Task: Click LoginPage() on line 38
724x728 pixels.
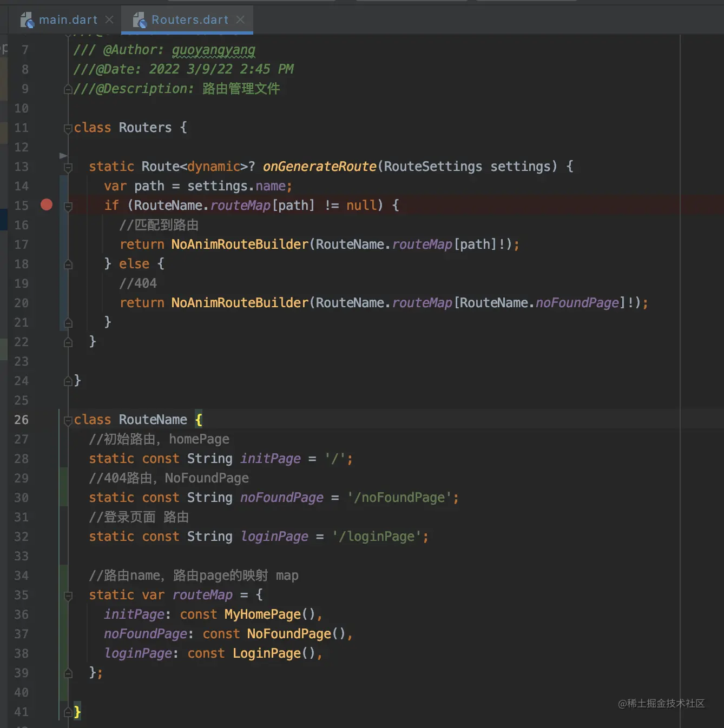Action: 274,653
